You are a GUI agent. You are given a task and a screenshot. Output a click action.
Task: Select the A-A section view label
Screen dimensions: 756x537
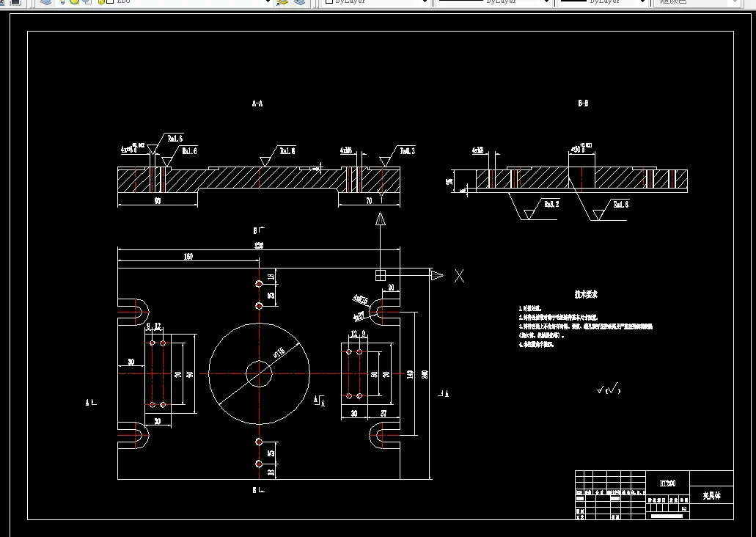pos(257,103)
